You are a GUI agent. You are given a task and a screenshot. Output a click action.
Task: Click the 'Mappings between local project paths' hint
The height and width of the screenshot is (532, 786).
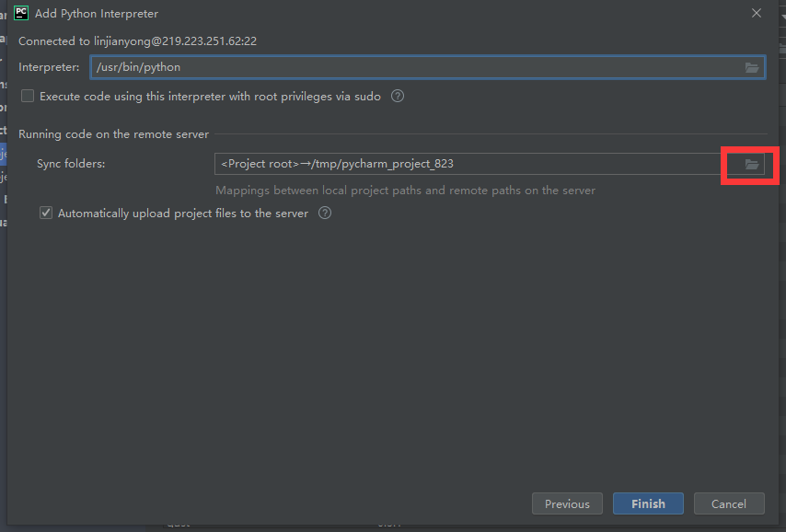click(x=405, y=191)
